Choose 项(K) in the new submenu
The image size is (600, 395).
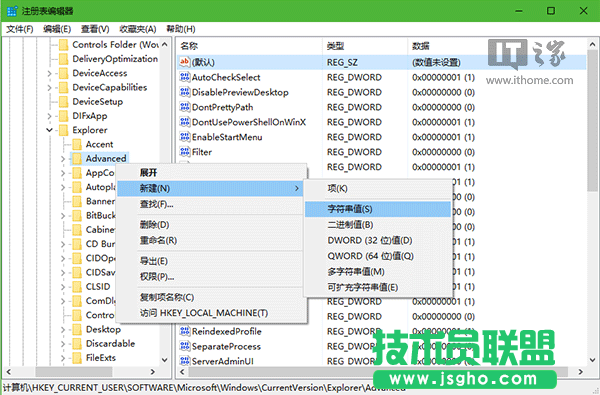click(378, 188)
